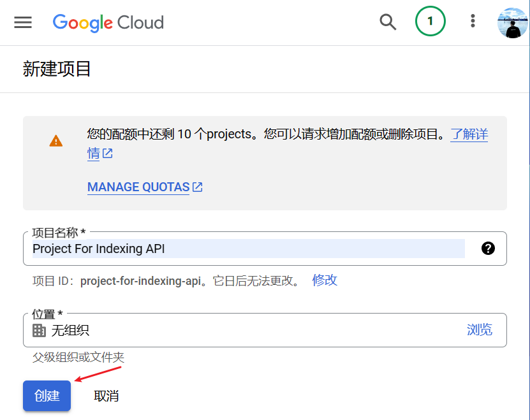This screenshot has height=420, width=530.
Task: Click external-link icon after 了解详情
Action: pos(108,154)
